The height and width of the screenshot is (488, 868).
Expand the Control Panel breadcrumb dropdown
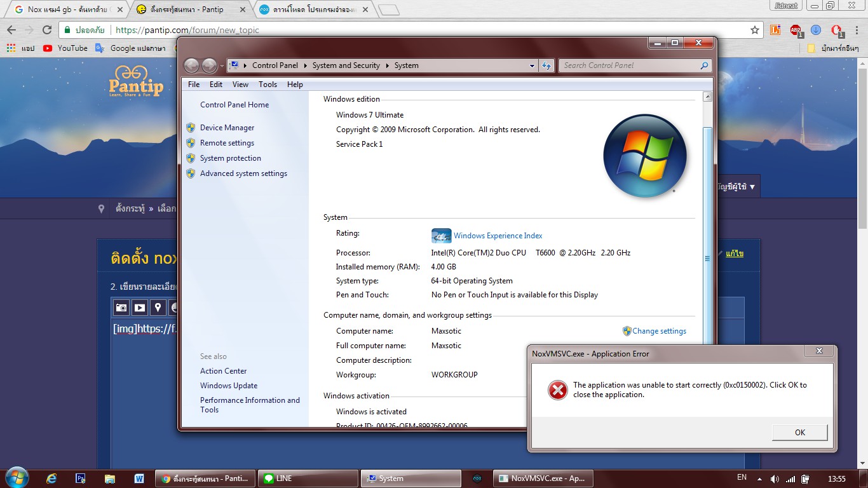click(x=305, y=65)
